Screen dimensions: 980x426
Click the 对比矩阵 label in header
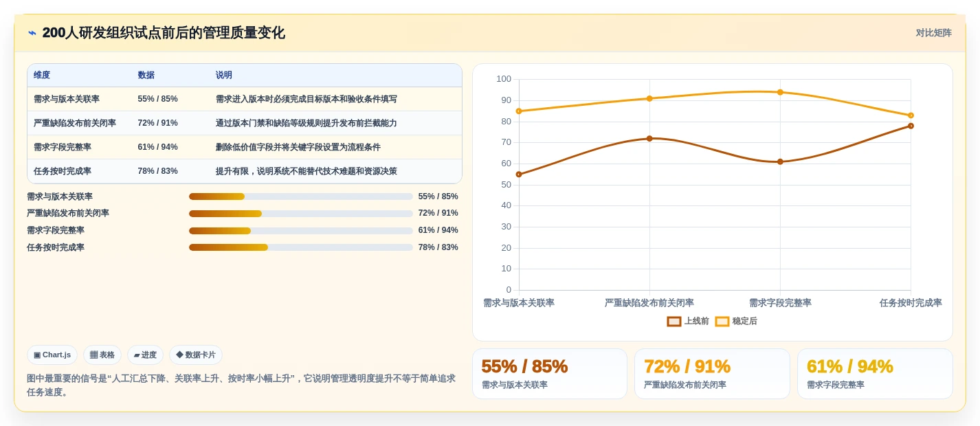pyautogui.click(x=933, y=33)
